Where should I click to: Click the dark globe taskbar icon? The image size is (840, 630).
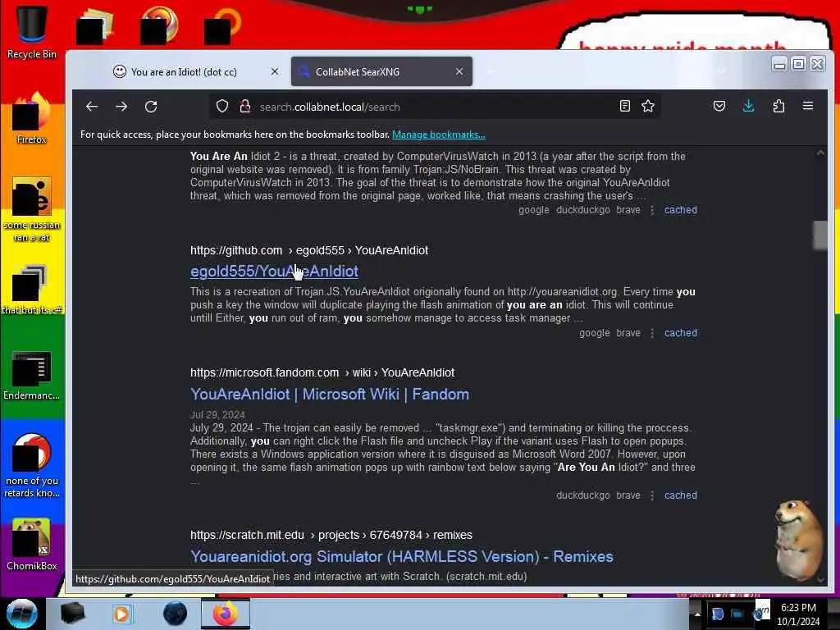(176, 614)
